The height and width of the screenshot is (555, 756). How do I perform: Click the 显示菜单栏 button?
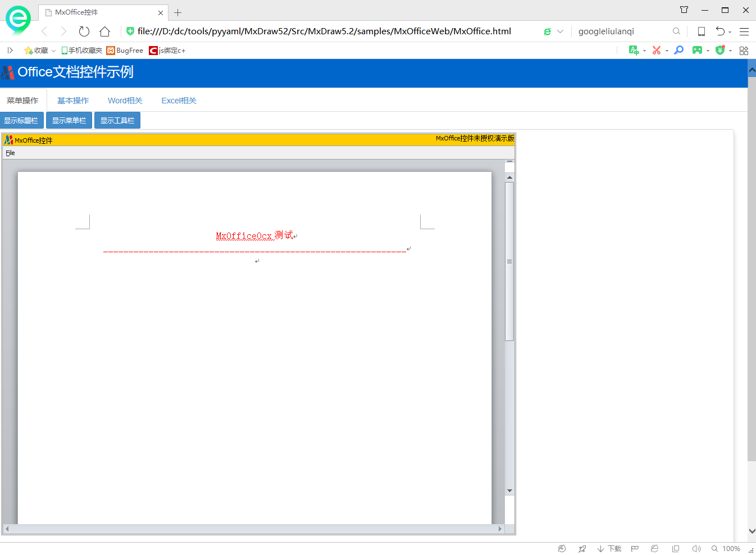point(69,120)
